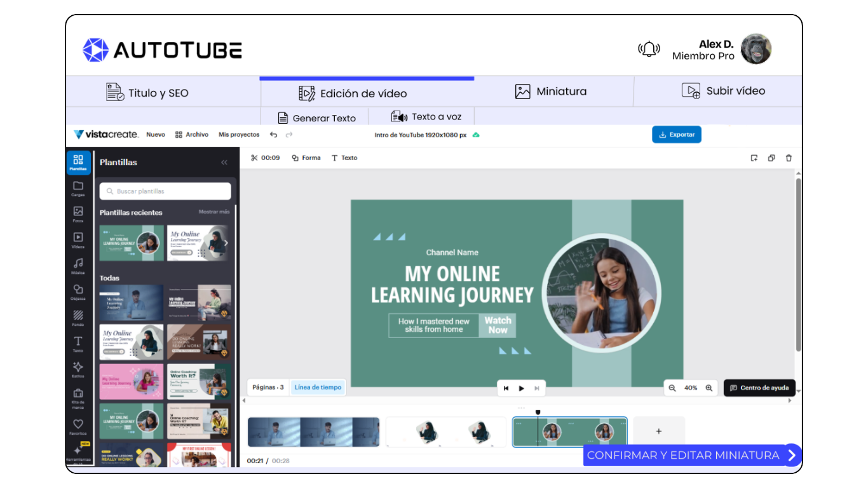868x488 pixels.
Task: Undo the last action
Action: 273,135
